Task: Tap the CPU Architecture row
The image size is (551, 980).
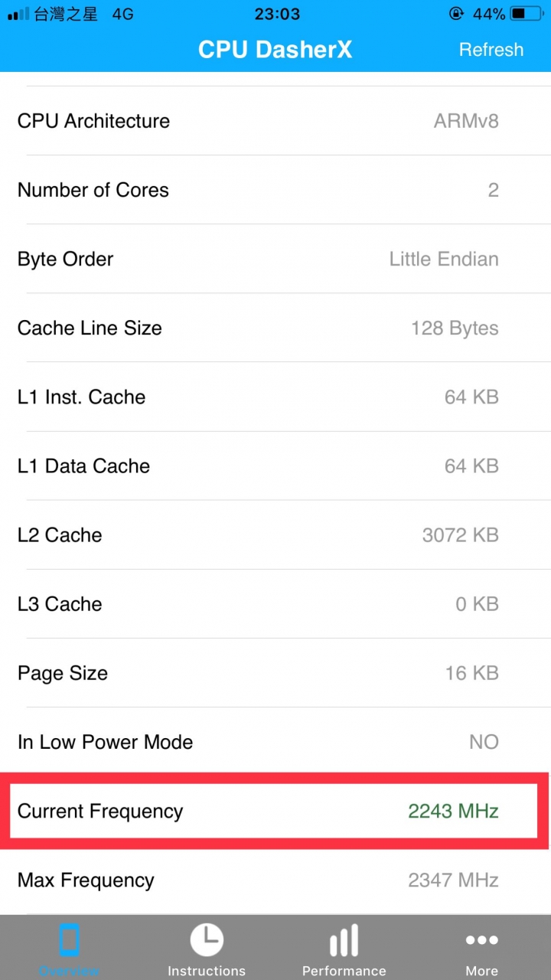Action: click(x=275, y=121)
